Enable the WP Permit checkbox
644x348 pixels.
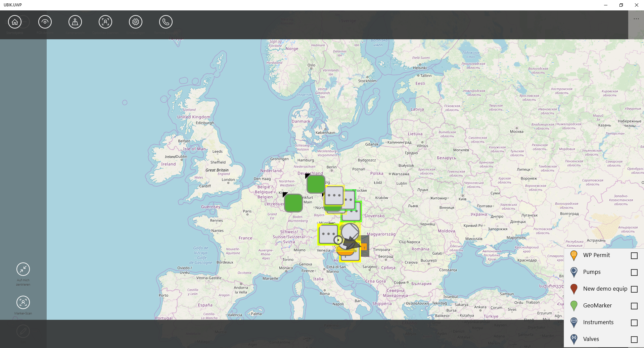pos(634,256)
